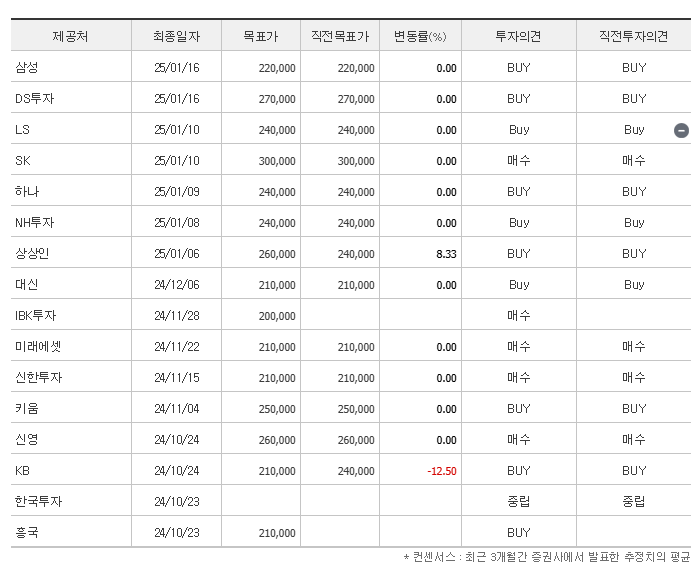Viewport: 693px width, 565px height.
Task: Click 상상인 target price 260,000
Action: (277, 254)
